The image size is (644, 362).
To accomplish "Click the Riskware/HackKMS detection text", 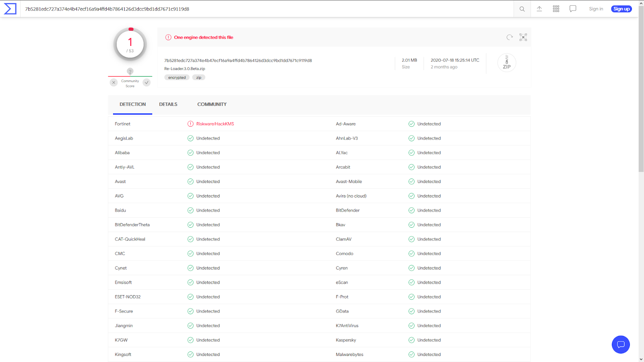I will pyautogui.click(x=215, y=124).
